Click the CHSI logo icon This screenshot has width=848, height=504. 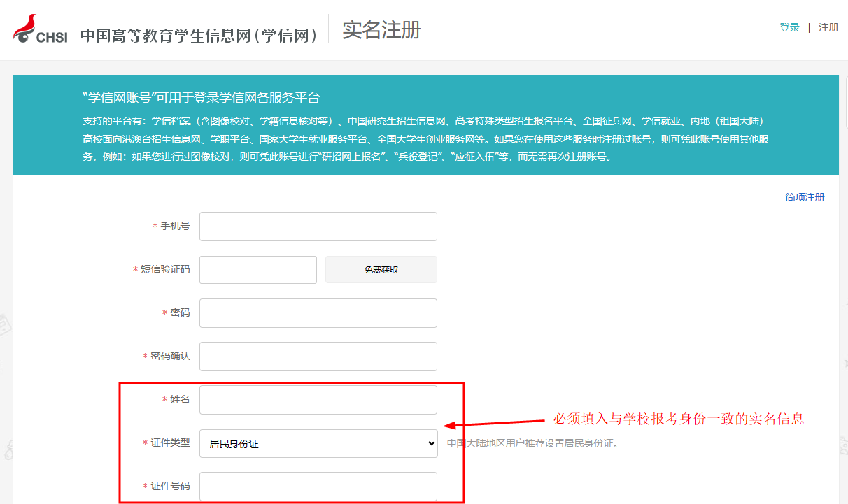pos(41,30)
